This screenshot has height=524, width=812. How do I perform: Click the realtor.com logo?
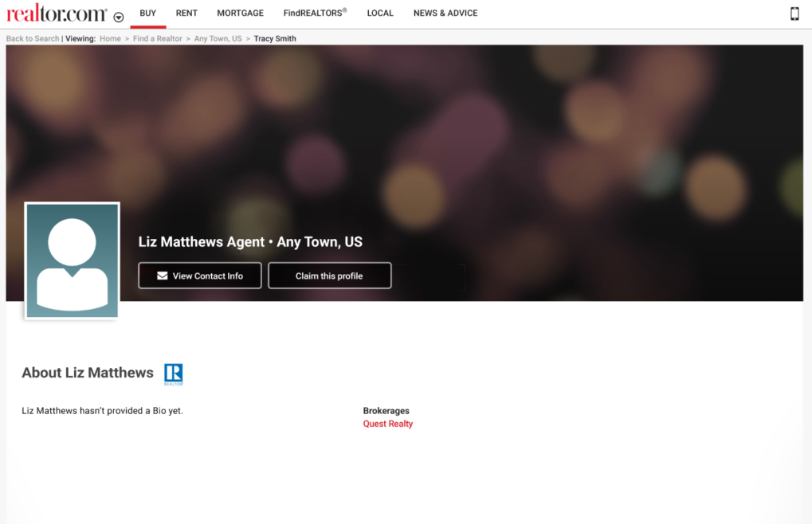(57, 14)
